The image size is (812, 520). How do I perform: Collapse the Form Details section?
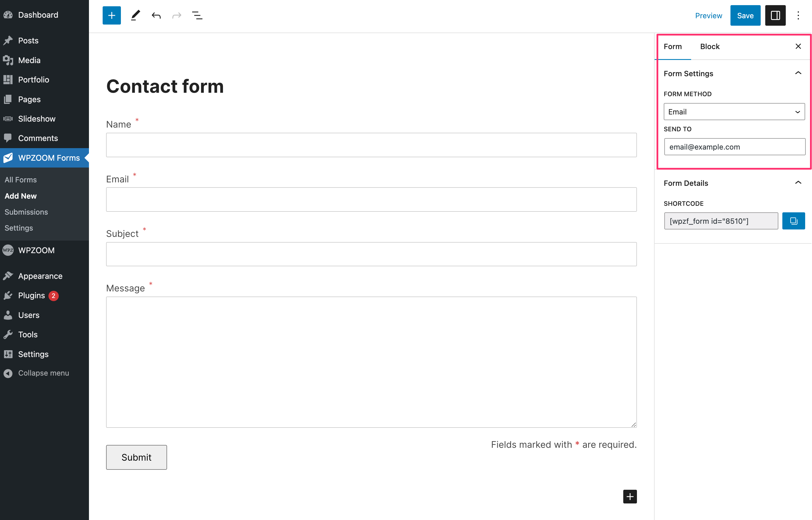tap(798, 183)
